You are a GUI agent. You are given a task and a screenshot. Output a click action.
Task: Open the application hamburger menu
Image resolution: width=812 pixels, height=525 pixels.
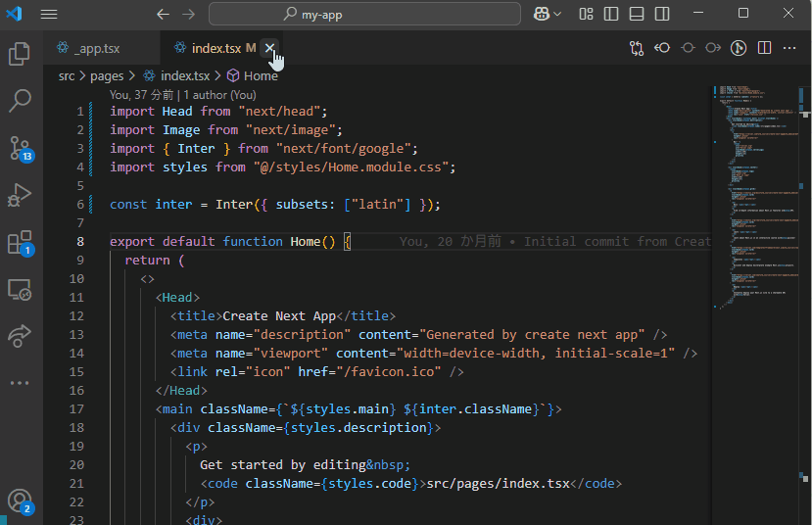click(49, 14)
